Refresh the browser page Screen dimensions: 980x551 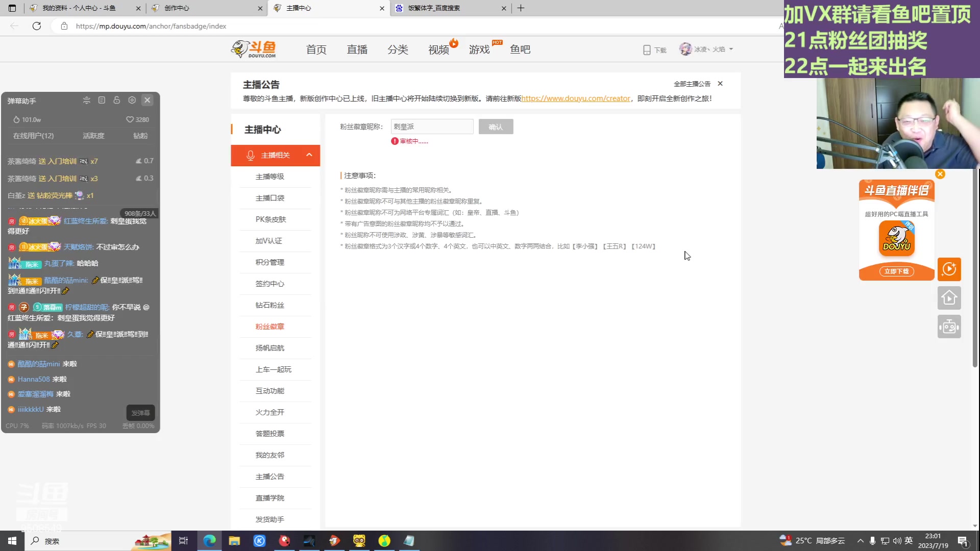pyautogui.click(x=37, y=26)
